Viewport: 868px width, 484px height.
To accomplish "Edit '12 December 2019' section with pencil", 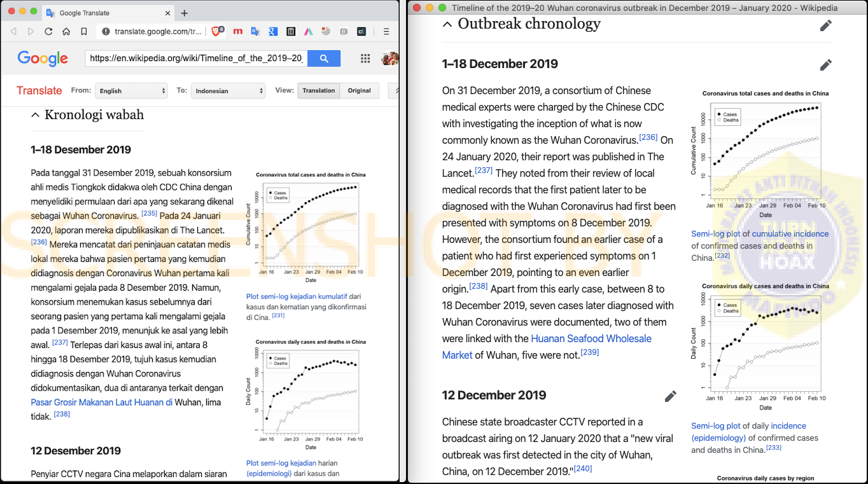I will (670, 396).
